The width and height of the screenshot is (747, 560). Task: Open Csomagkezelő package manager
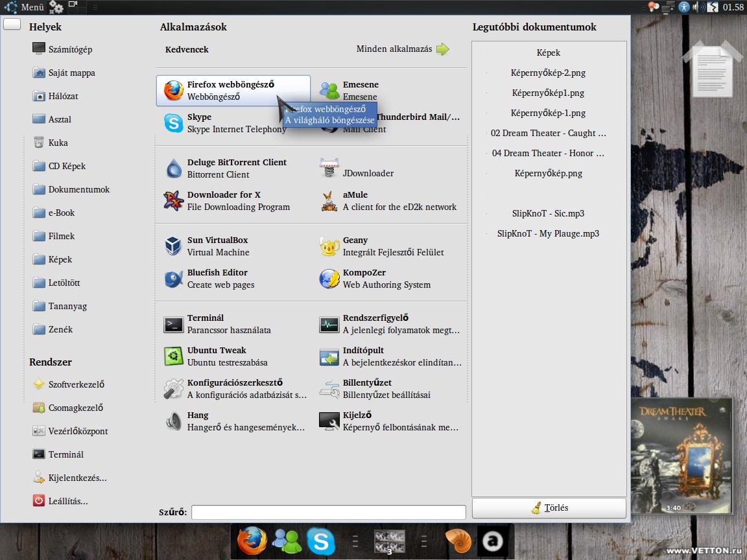(67, 407)
